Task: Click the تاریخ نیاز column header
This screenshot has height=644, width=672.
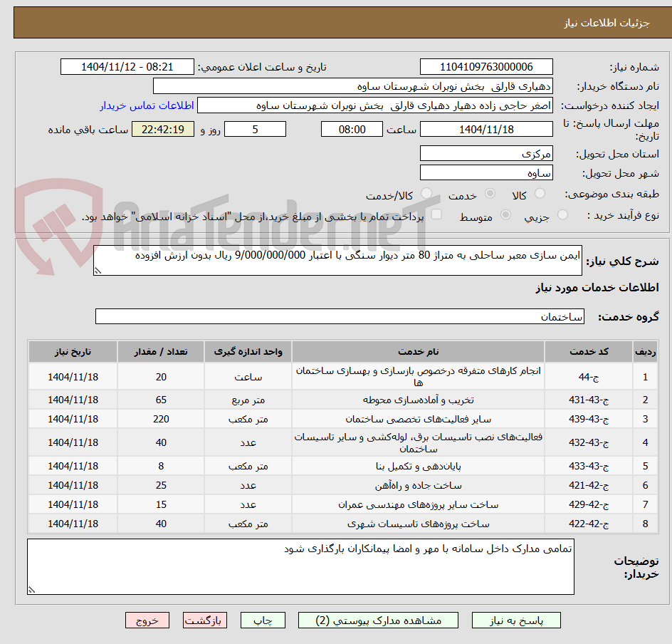Action: point(73,352)
